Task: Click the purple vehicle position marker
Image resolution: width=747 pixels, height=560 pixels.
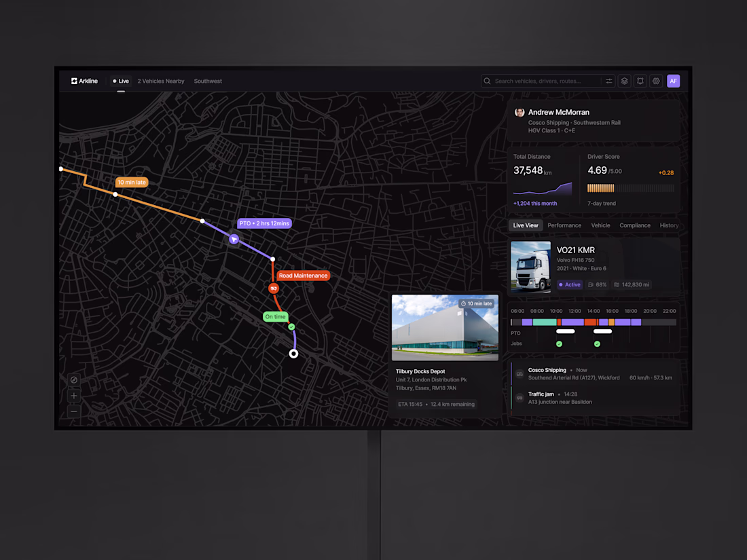Action: click(234, 239)
